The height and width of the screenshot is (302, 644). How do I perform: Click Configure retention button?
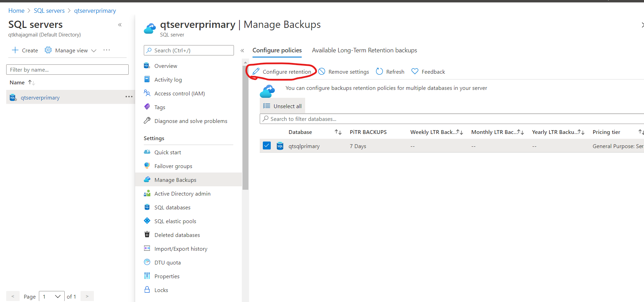[x=282, y=72]
